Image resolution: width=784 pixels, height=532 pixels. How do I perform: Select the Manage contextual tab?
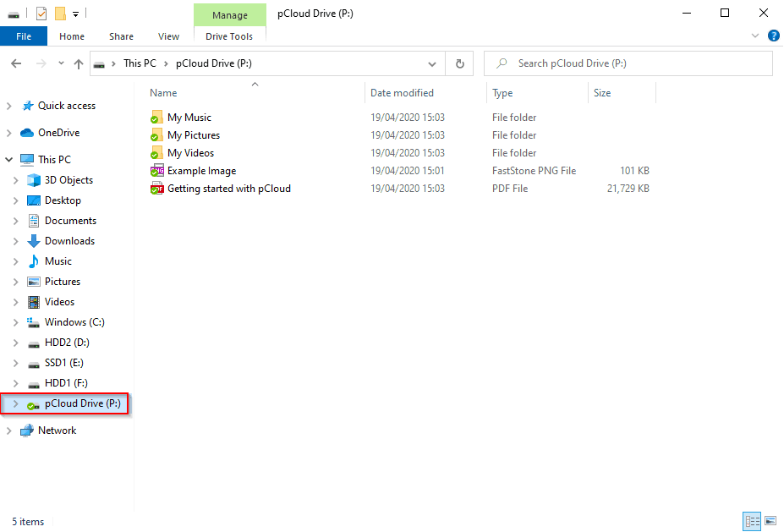pos(229,15)
